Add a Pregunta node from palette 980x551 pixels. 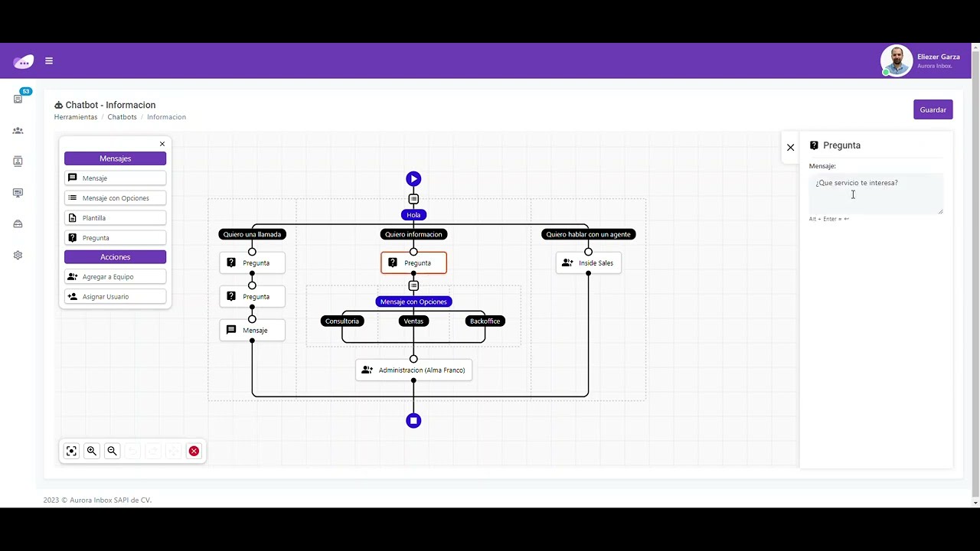pyautogui.click(x=115, y=238)
